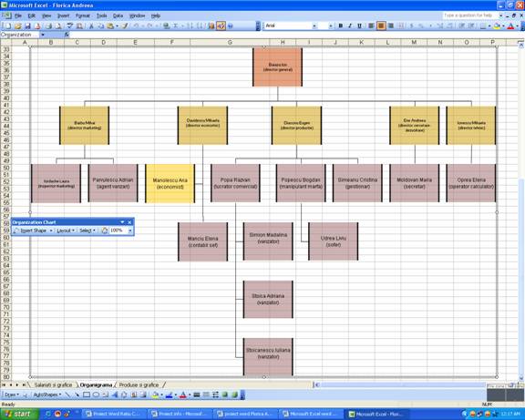Image resolution: width=525 pixels, height=420 pixels.
Task: Select the Rectangle tool in Drawing toolbar
Action: pos(87,394)
